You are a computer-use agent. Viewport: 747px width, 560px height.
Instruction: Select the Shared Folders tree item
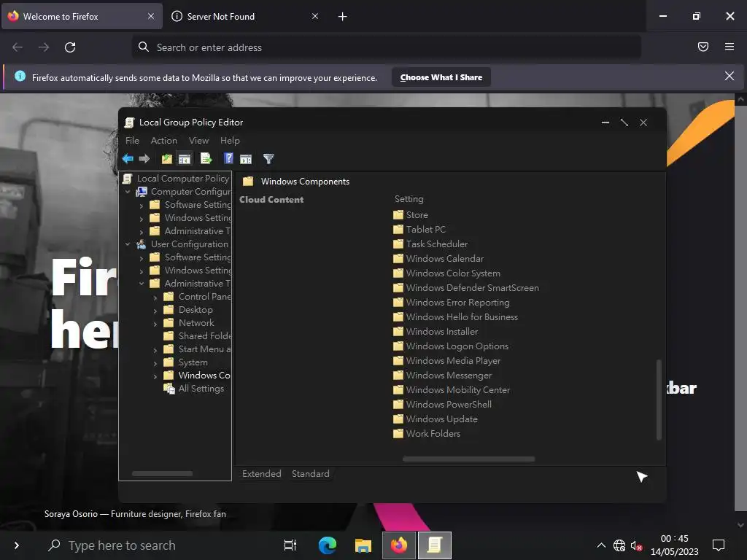tap(197, 335)
